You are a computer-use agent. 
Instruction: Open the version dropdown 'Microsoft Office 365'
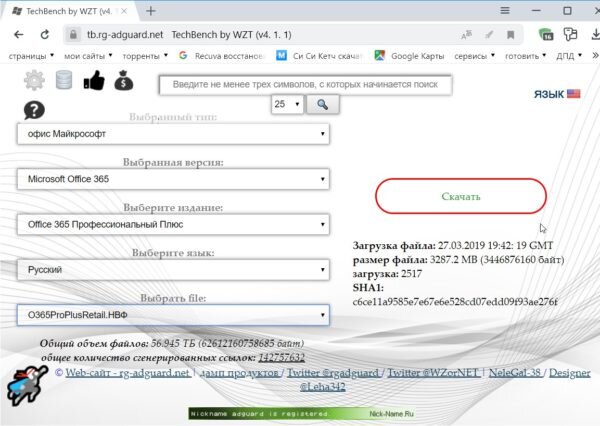(x=173, y=179)
